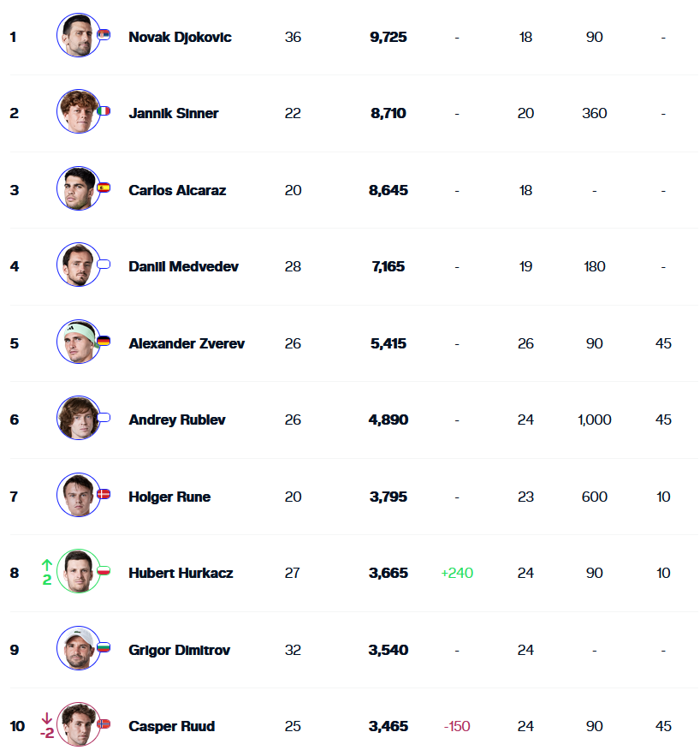Select the Andrey Rublev name link
700x756 pixels.
click(177, 420)
